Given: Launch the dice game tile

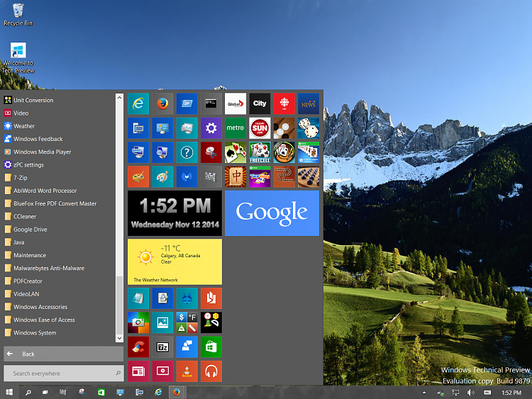Looking at the screenshot, I should click(309, 128).
